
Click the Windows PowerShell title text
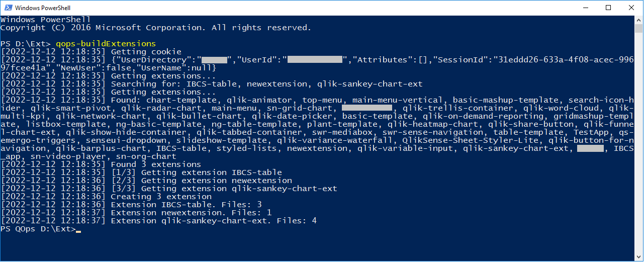[43, 8]
